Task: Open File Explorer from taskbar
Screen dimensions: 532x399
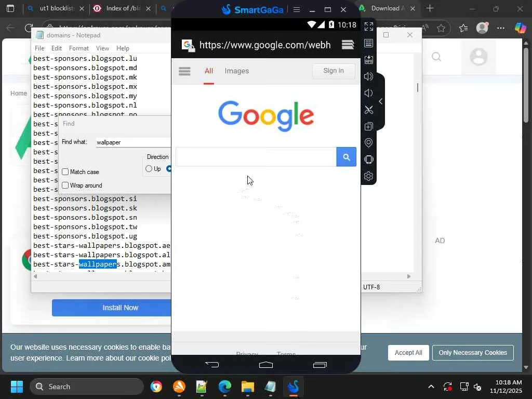Action: (x=247, y=387)
